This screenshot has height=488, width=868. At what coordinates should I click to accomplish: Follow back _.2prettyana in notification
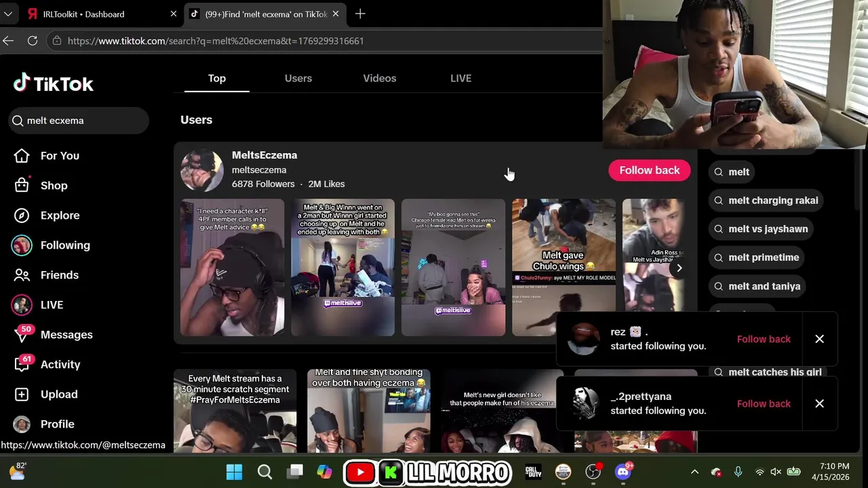point(764,403)
